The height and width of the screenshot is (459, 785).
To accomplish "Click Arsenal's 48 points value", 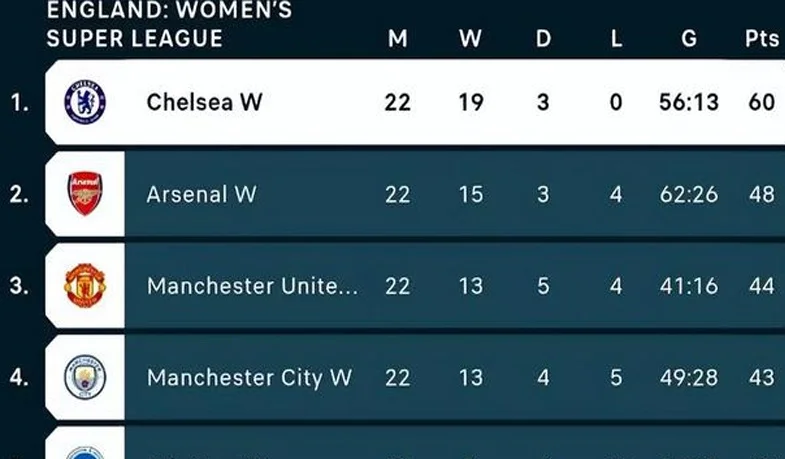I will tap(762, 194).
